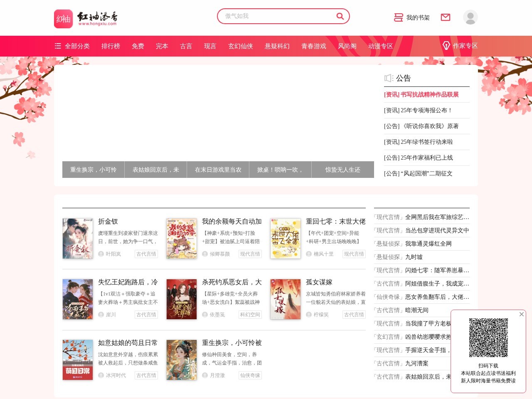
Task: Click the 孤女谋嫁 book cover
Action: click(285, 299)
